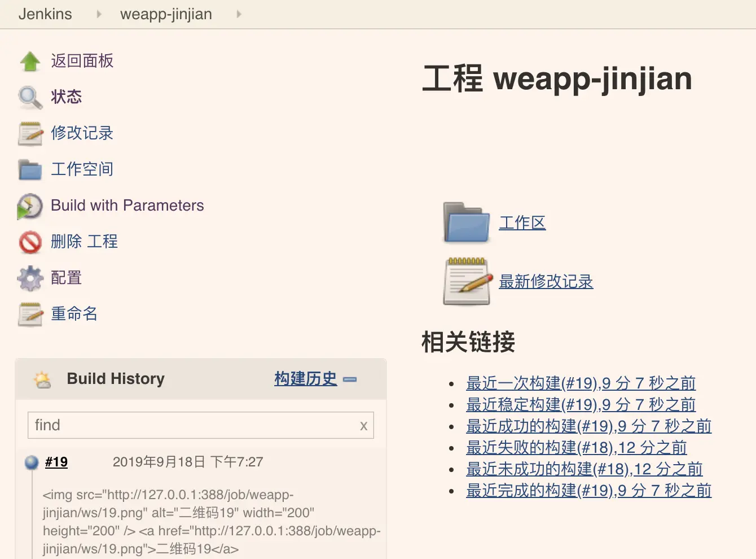Open the 最新修改记录 link
The image size is (756, 559).
pyautogui.click(x=546, y=281)
